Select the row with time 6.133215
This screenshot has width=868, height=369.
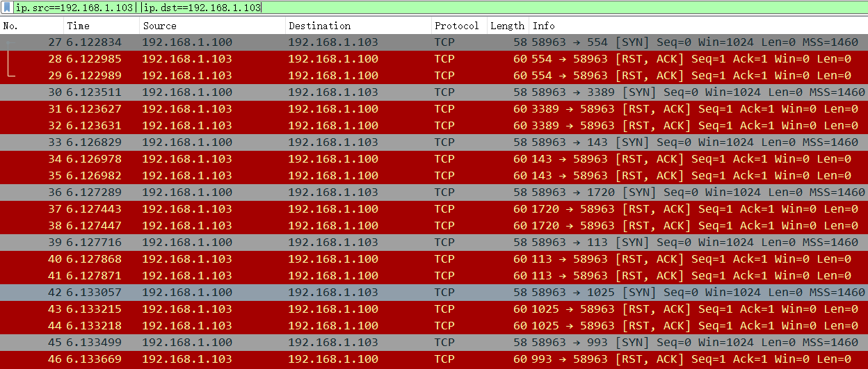(434, 309)
